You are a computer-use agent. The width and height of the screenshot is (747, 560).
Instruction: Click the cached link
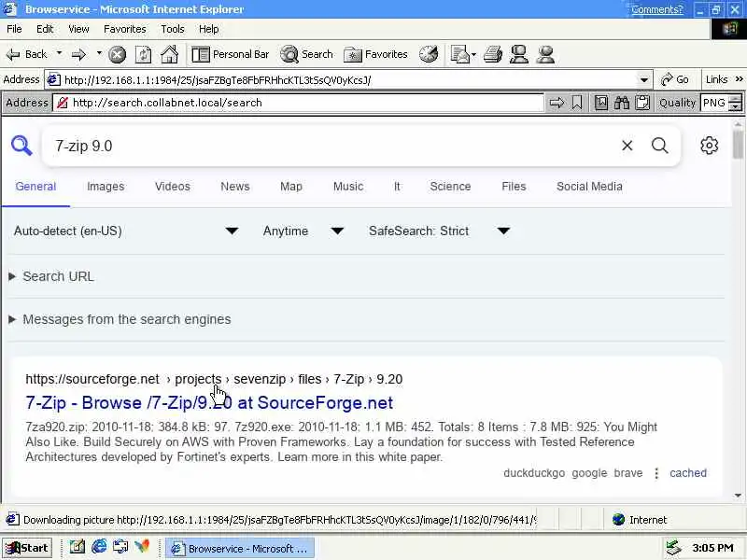point(688,473)
